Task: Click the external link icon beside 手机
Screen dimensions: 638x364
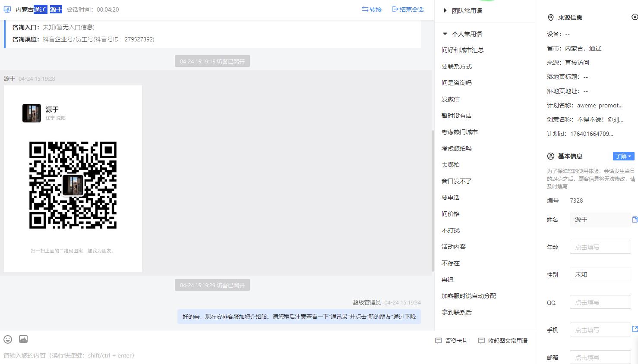Action: tap(635, 329)
